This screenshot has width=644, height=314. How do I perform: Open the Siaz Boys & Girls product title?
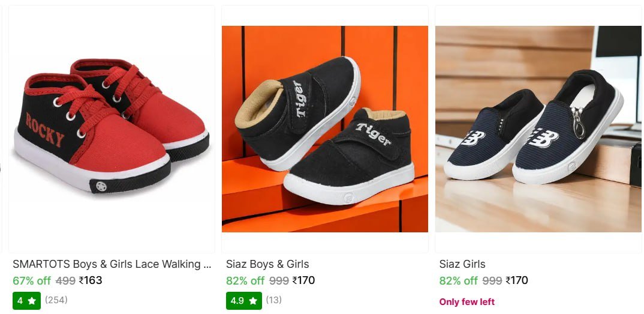pos(267,264)
